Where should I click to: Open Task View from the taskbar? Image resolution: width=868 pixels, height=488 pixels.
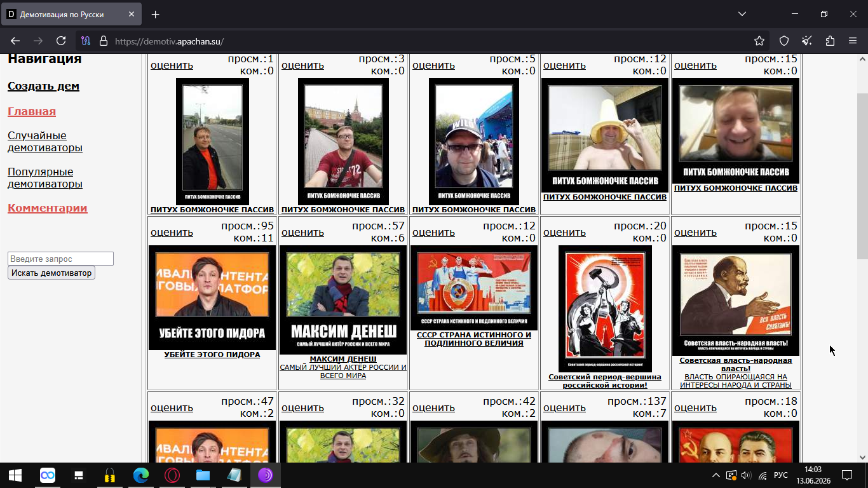pyautogui.click(x=79, y=475)
